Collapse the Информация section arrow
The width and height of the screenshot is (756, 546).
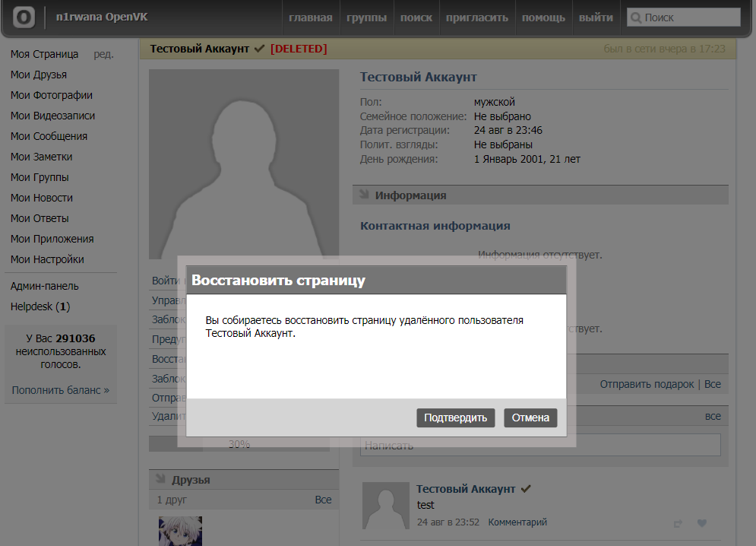[x=365, y=195]
